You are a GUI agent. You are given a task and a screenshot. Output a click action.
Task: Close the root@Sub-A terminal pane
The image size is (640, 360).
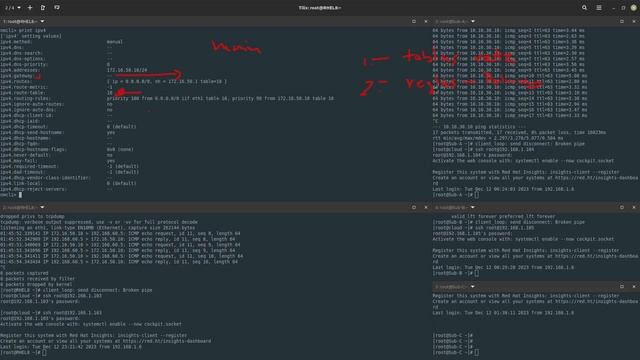coord(634,21)
